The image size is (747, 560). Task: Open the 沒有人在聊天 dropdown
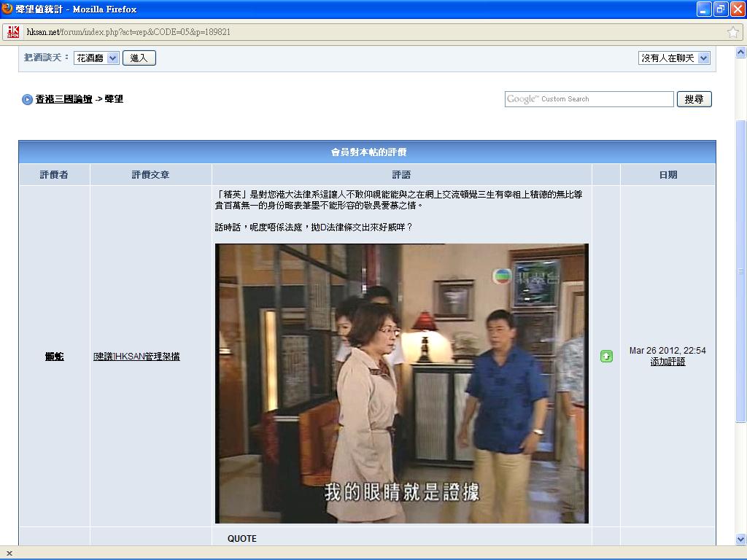(674, 58)
